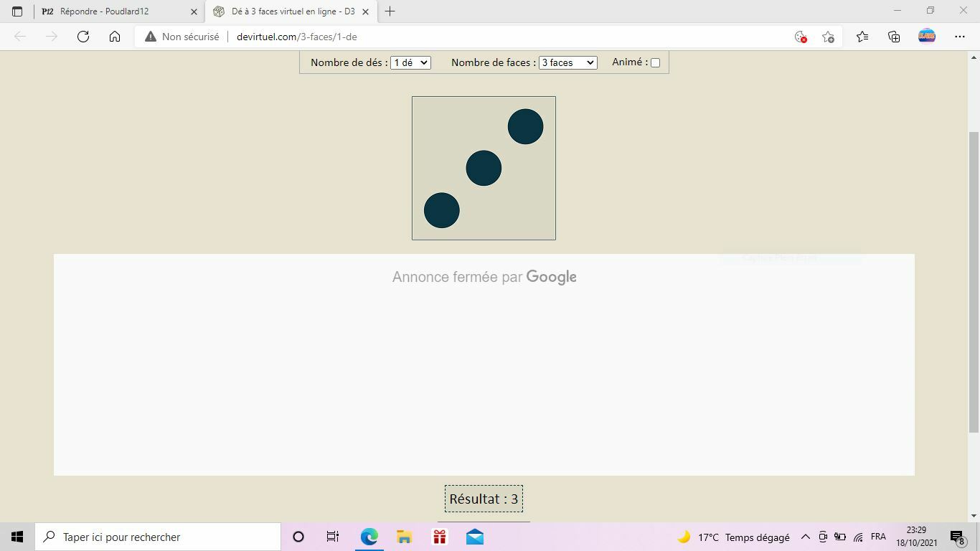Close the Répondre - Poudlard12 tab

pos(194,11)
